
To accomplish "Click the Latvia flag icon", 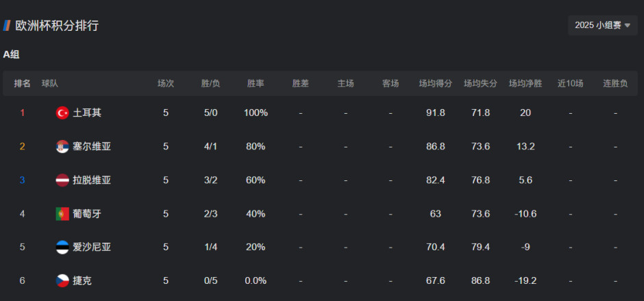I will [x=62, y=180].
